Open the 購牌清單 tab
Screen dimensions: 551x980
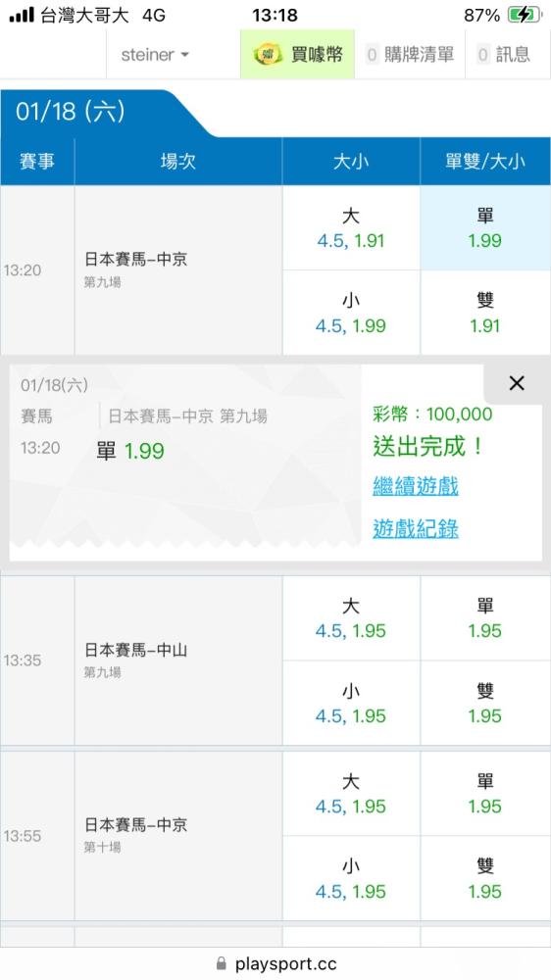[x=410, y=54]
